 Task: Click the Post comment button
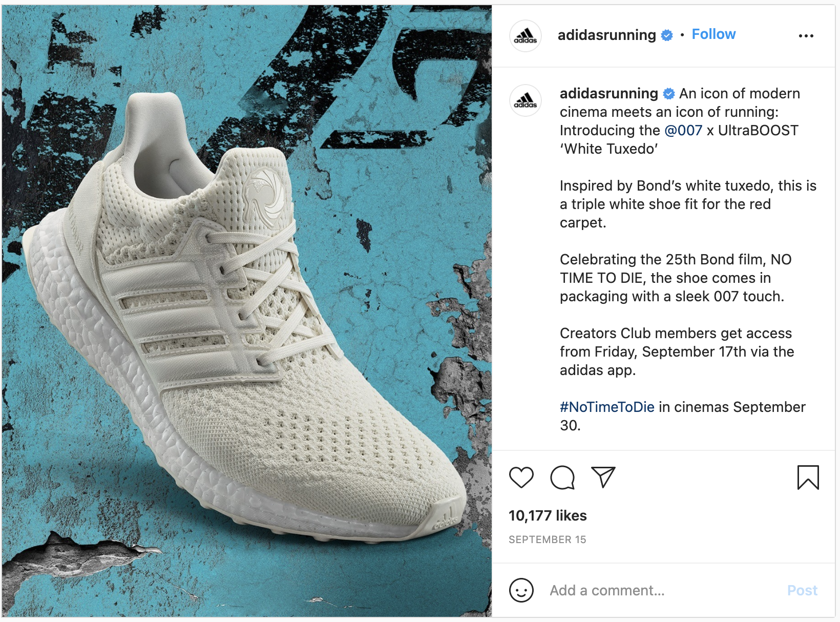pyautogui.click(x=802, y=590)
